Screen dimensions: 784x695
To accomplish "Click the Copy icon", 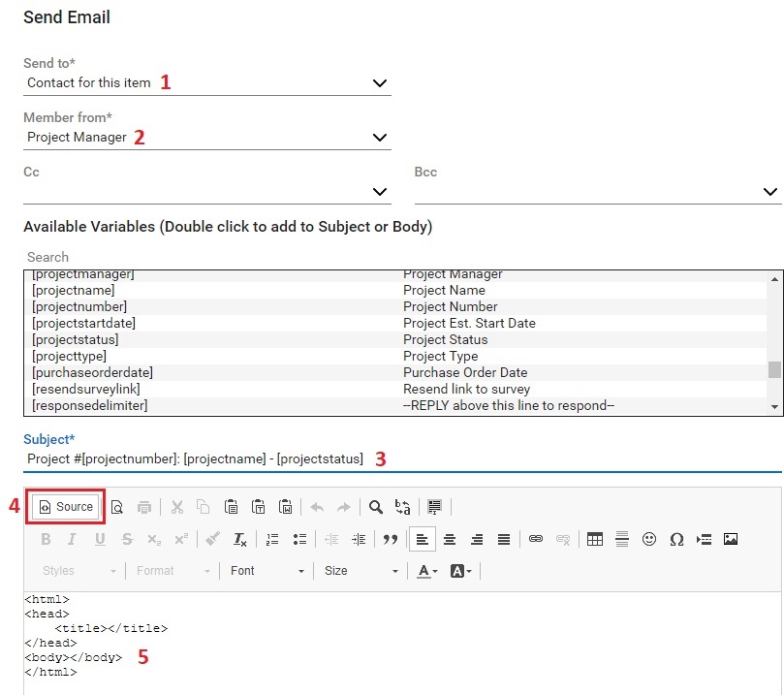I will (x=203, y=507).
